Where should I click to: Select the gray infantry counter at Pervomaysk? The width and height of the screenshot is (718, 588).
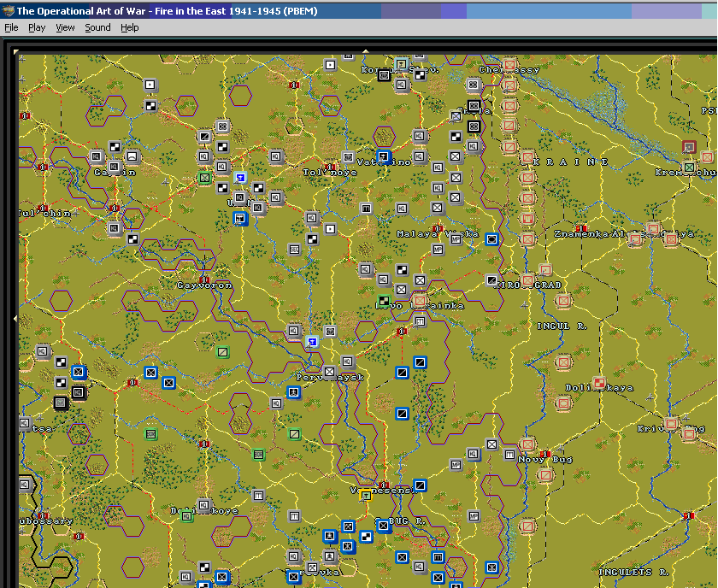[x=329, y=372]
